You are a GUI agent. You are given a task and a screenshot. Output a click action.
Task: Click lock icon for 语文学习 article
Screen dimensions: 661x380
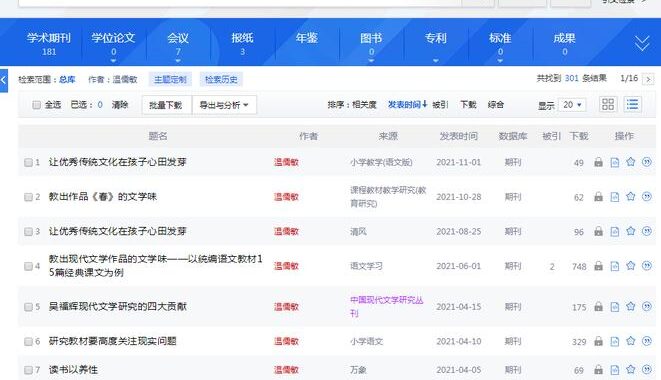[x=598, y=266]
